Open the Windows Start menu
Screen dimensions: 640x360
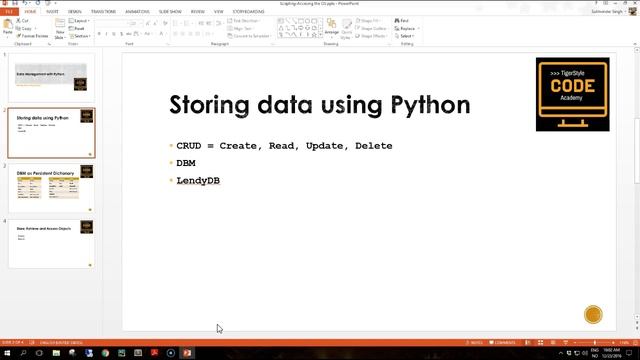point(7,353)
